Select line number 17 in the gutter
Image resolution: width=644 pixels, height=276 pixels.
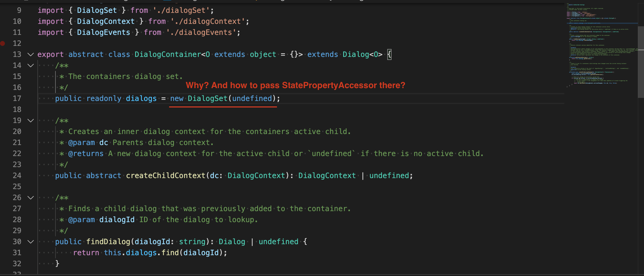[x=17, y=98]
